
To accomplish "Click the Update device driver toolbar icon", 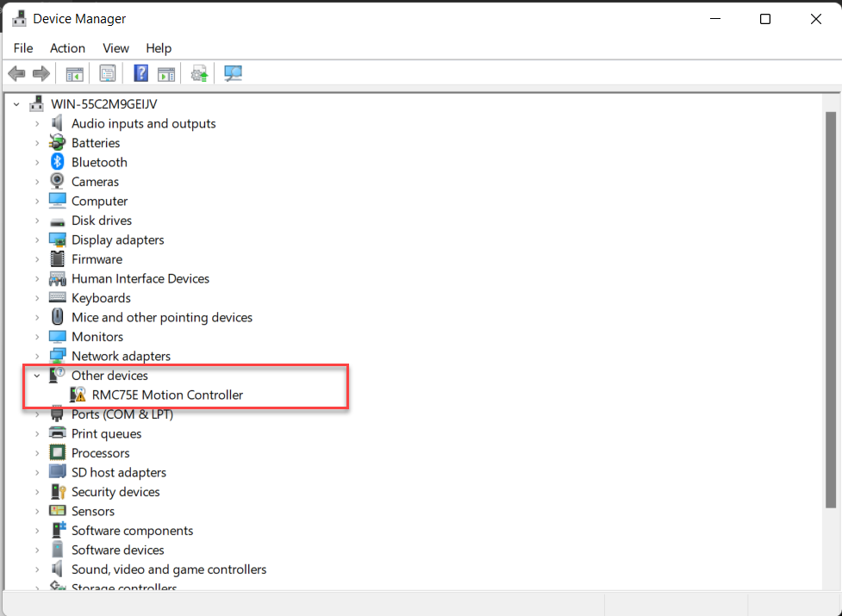I will (200, 73).
